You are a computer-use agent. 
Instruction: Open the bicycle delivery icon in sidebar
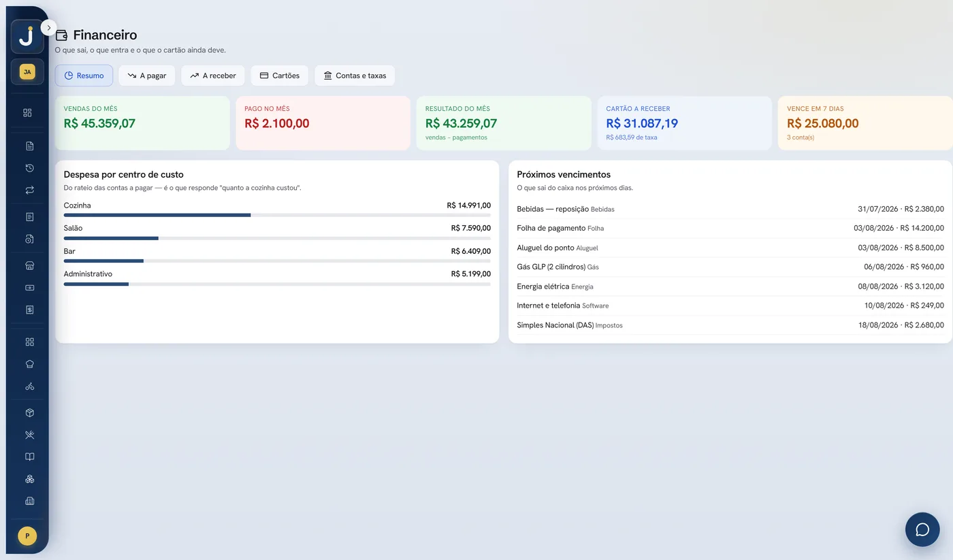[x=29, y=386]
